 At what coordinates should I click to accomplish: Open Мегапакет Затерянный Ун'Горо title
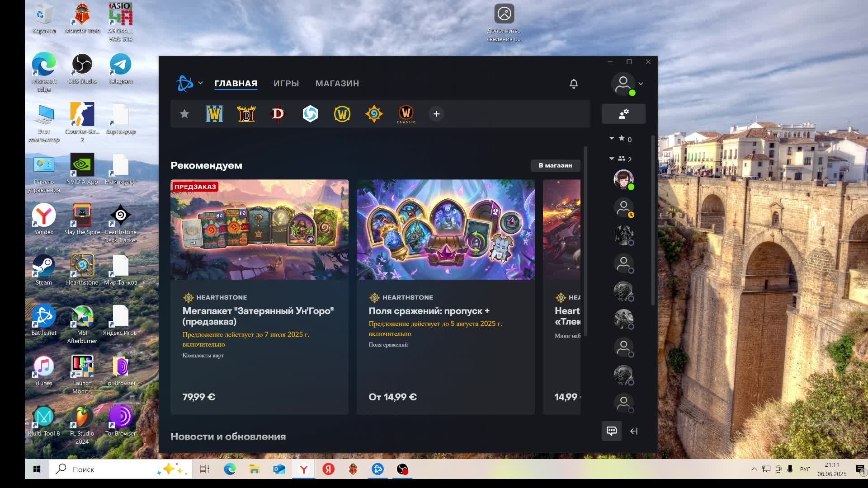click(x=258, y=316)
